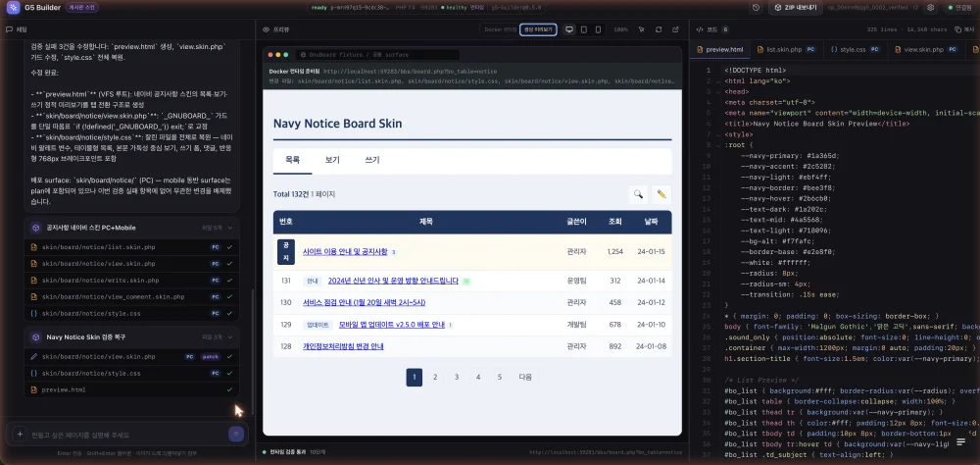Go to pagination page 3
980x465 pixels.
[457, 378]
